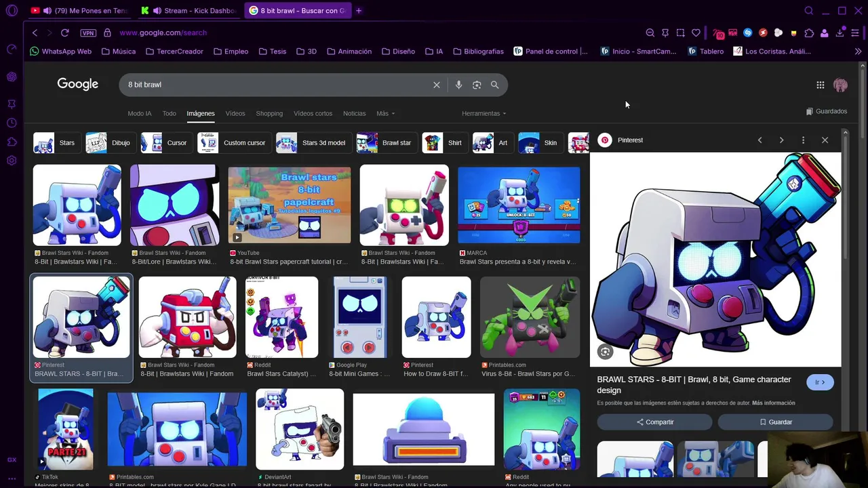Screen dimensions: 868x488
Task: Take a snapshot with the capture icon
Action: pos(680,33)
